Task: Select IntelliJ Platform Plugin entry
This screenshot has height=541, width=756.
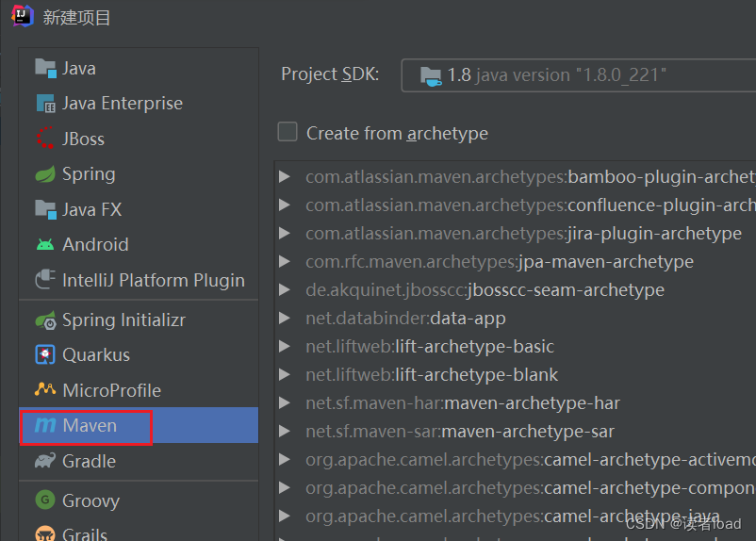Action: tap(139, 280)
